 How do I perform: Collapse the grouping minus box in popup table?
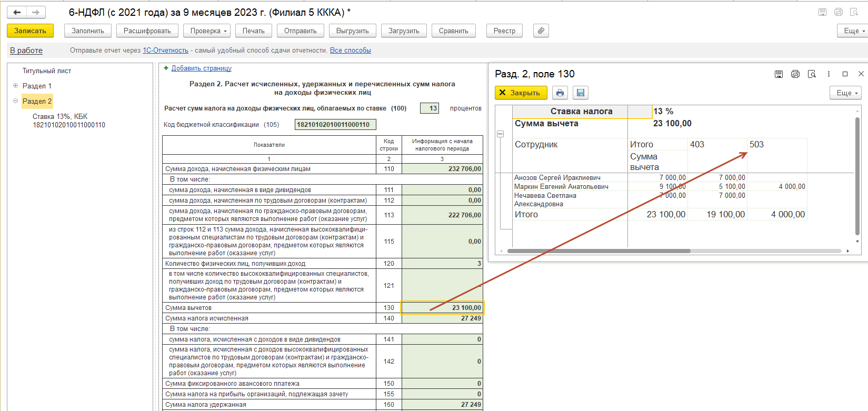[500, 134]
